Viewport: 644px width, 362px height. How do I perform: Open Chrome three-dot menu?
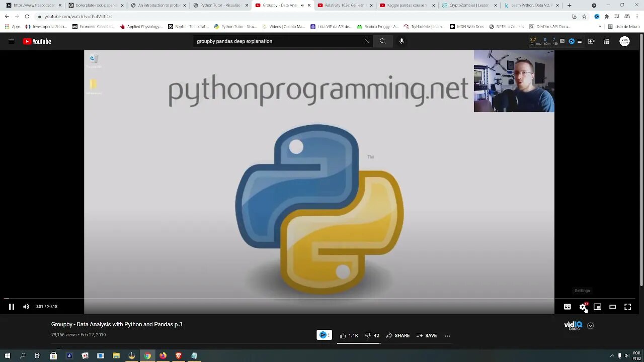(637, 16)
